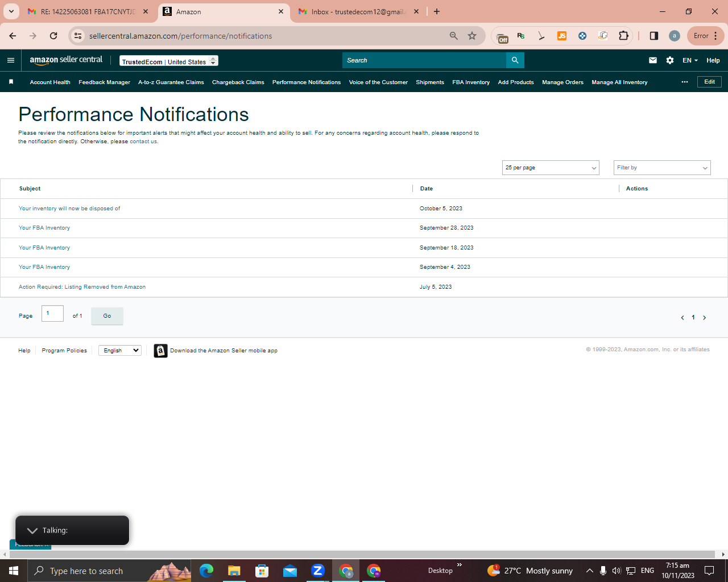The image size is (728, 582).
Task: Open the Chrome profile avatar
Action: click(x=675, y=36)
